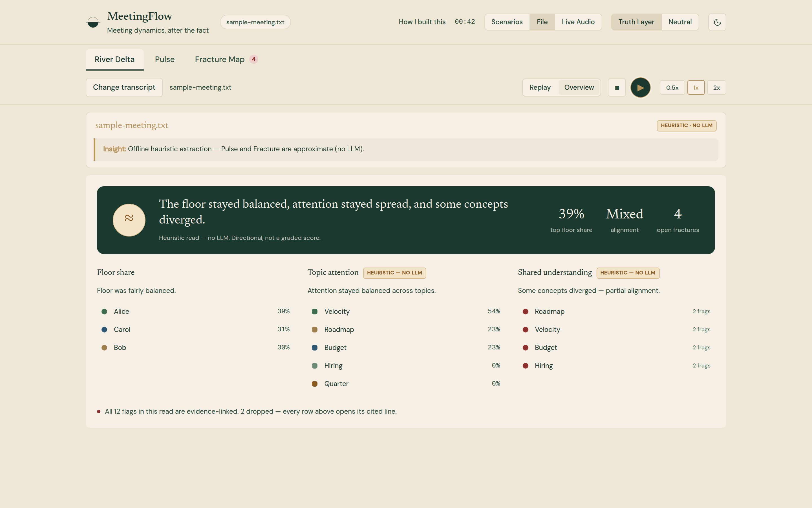Screen dimensions: 812x508
Task: Switch to Replay mode
Action: tap(540, 88)
